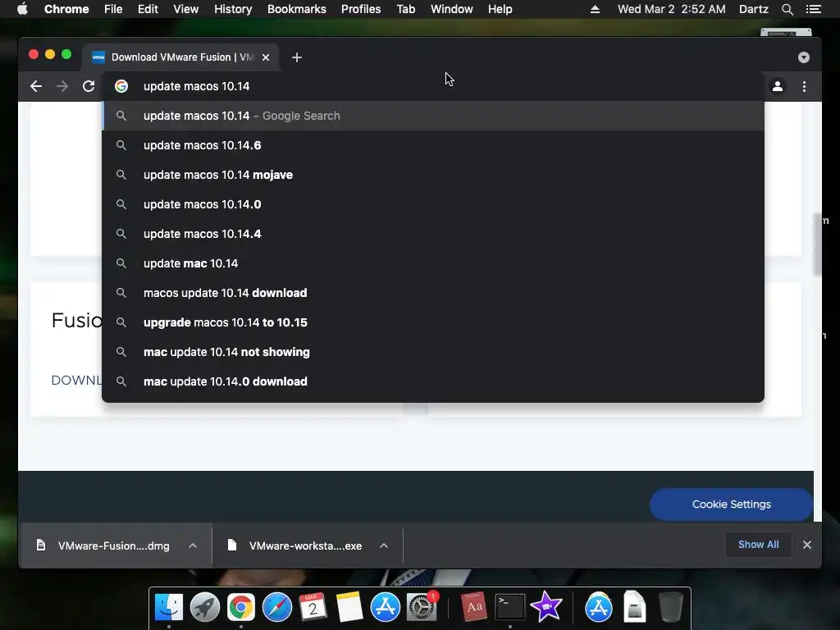Image resolution: width=840 pixels, height=630 pixels.
Task: Open System Preferences from the Dock
Action: [422, 607]
